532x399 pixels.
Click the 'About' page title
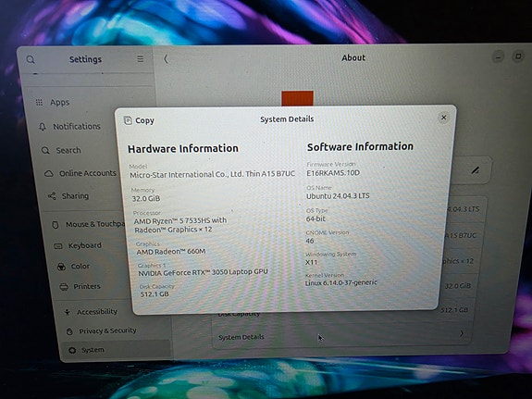(x=353, y=57)
